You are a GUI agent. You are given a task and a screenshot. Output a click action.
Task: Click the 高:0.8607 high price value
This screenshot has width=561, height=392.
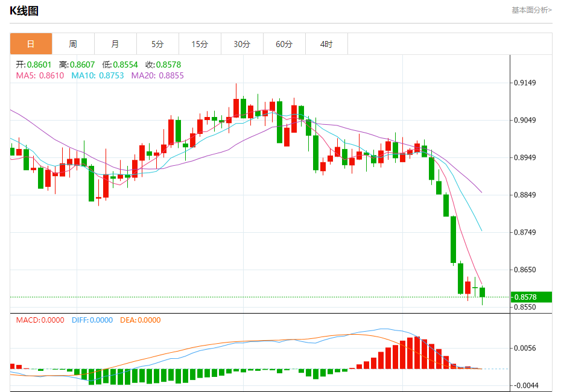[x=77, y=65]
